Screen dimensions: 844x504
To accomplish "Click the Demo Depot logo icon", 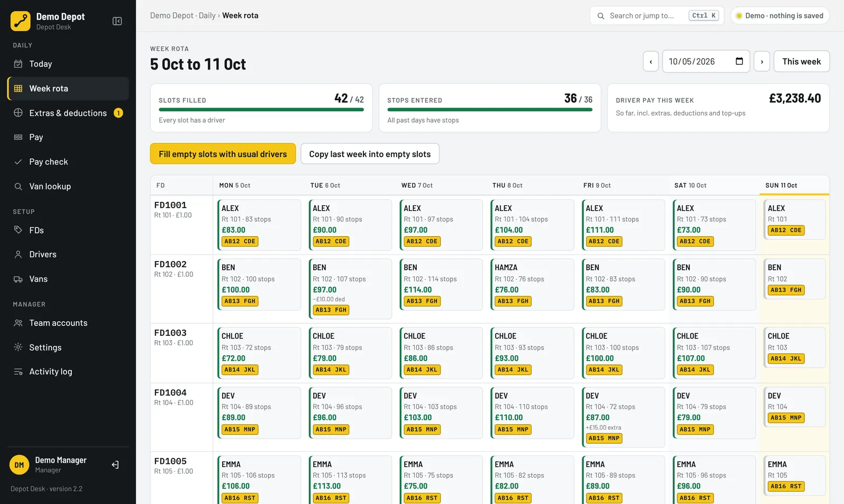I will [21, 21].
